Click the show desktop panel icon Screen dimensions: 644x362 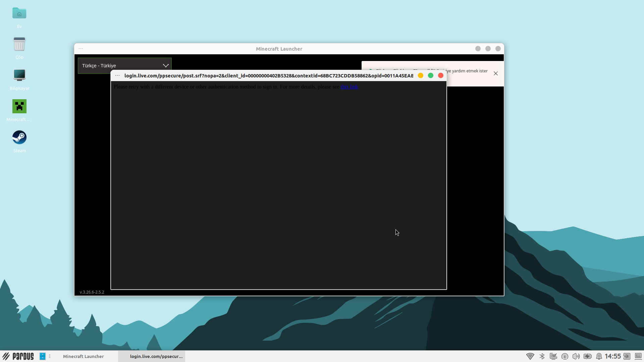pyautogui.click(x=638, y=356)
